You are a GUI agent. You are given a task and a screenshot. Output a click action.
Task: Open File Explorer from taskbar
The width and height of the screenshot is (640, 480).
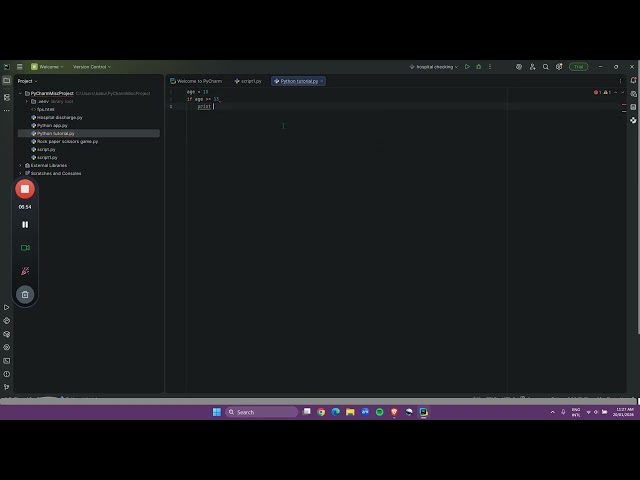[350, 412]
